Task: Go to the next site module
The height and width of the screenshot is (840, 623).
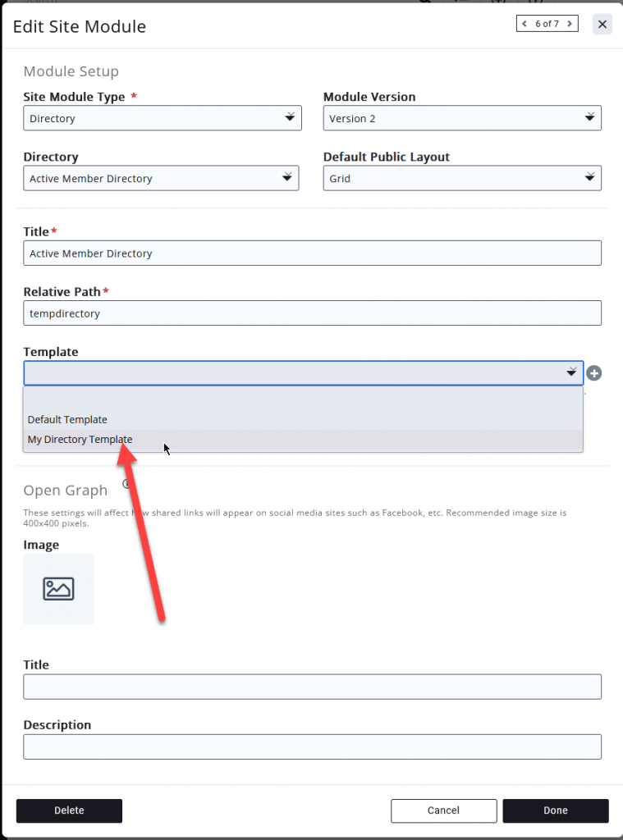Action: click(570, 24)
